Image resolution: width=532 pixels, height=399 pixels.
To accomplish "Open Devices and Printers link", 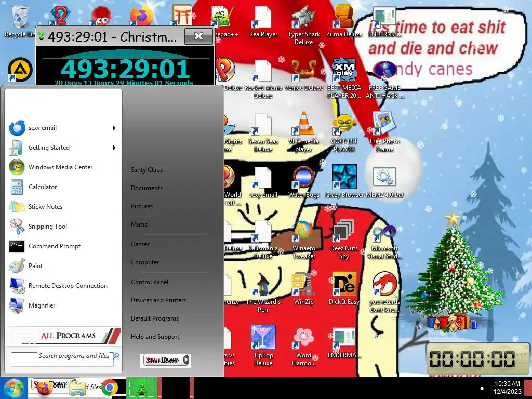I will point(158,300).
